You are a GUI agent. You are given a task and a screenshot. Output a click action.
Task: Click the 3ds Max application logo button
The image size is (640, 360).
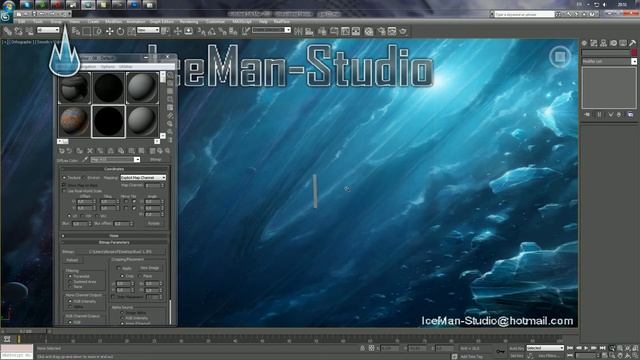click(5, 17)
